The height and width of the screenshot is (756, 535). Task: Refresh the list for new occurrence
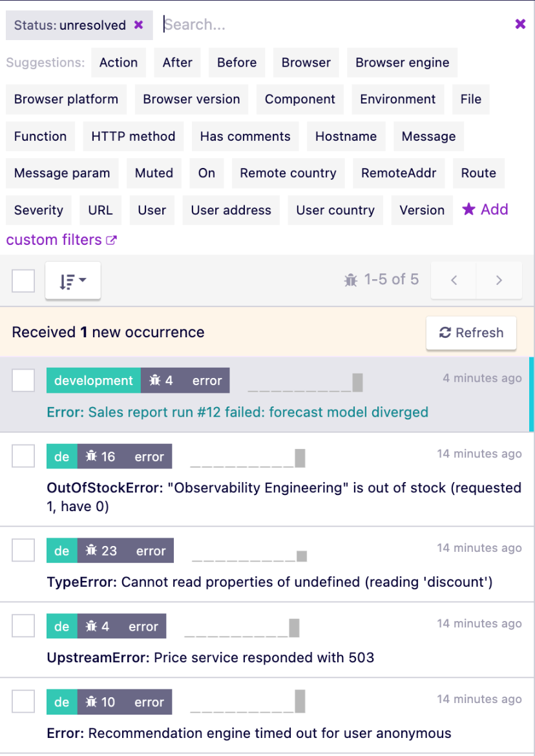pyautogui.click(x=471, y=333)
